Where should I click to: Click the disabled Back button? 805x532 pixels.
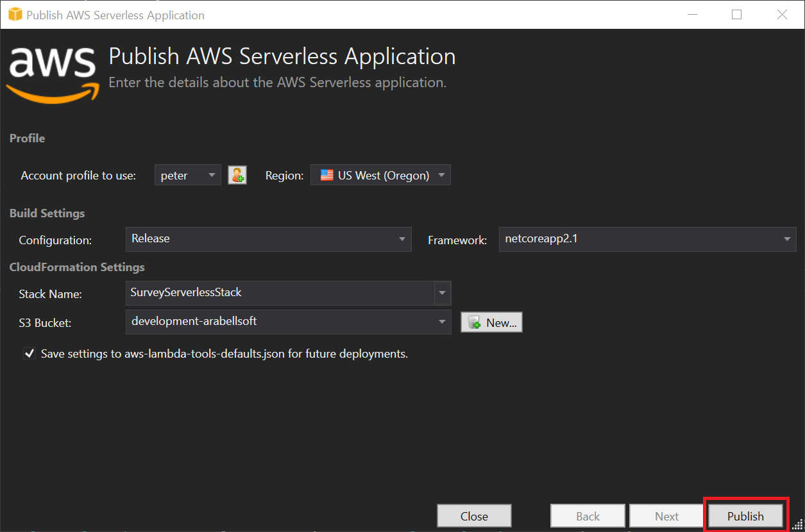[588, 516]
